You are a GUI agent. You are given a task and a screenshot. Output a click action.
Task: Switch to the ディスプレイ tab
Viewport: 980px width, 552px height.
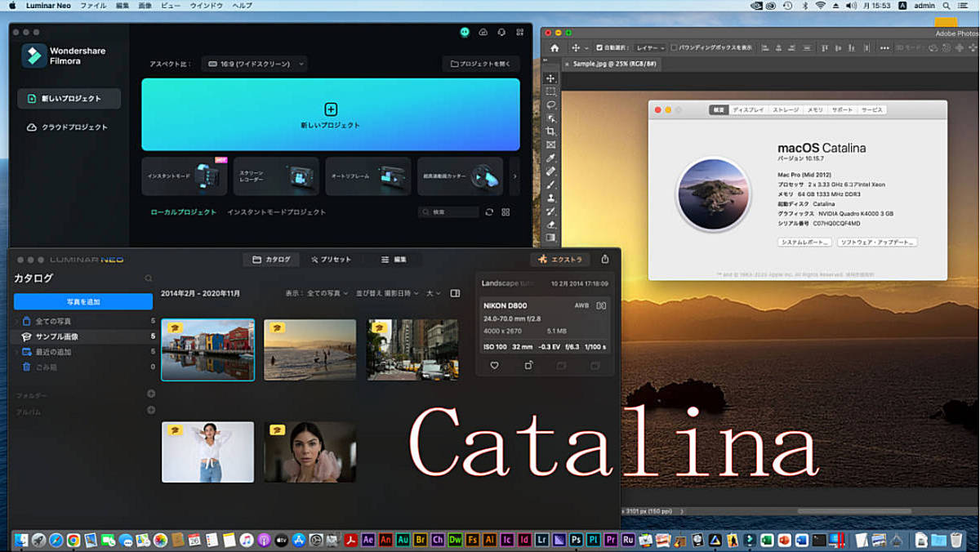click(x=748, y=109)
